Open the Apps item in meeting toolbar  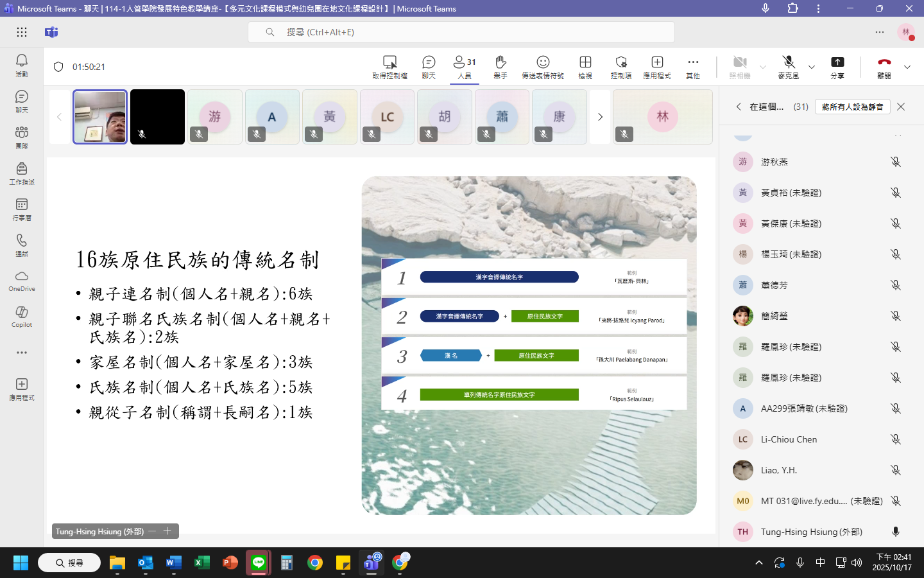point(657,66)
